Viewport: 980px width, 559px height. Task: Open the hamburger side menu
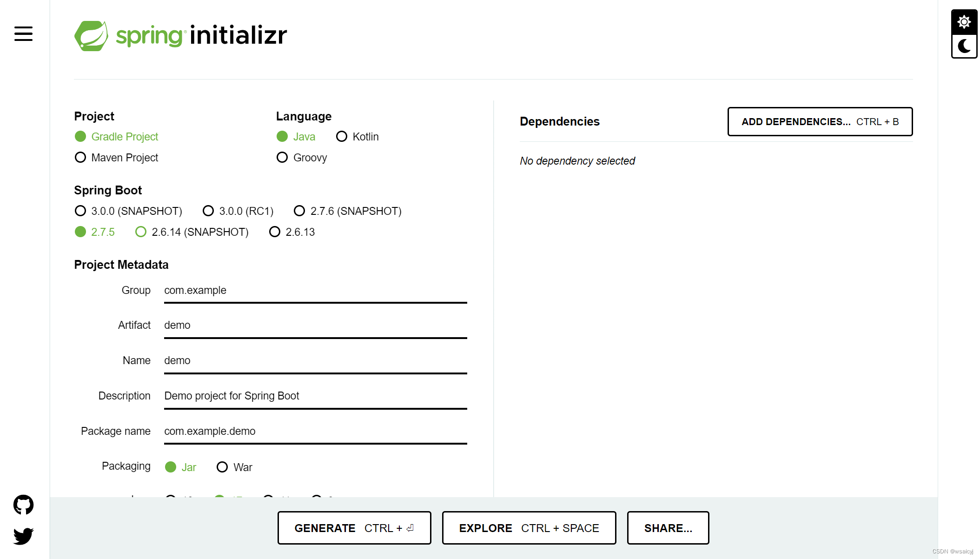(x=23, y=33)
